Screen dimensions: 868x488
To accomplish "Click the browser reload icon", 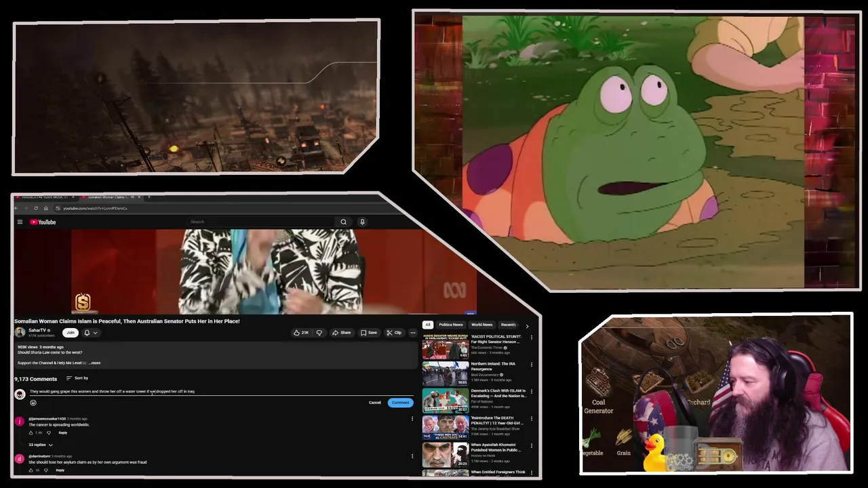I will tap(36, 208).
